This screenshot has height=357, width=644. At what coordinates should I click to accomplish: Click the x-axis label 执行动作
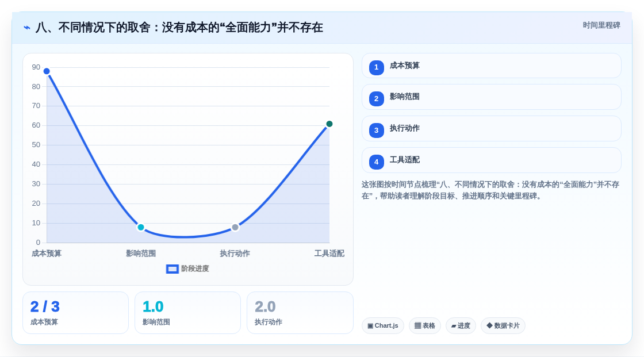235,254
